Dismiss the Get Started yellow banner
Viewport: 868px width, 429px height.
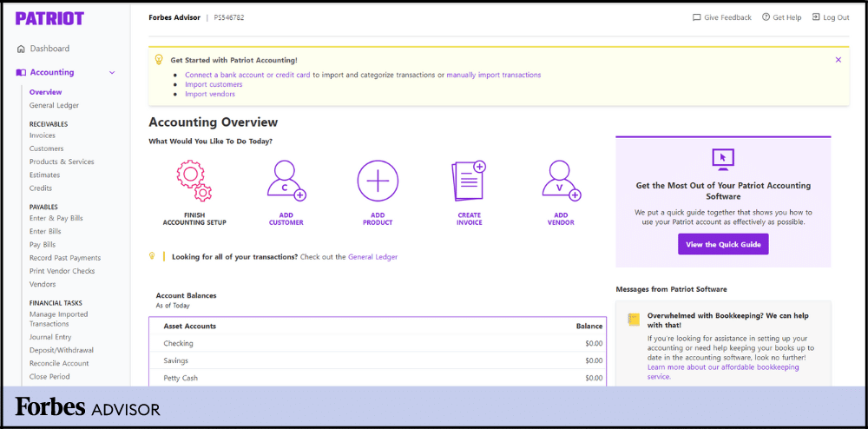click(838, 60)
